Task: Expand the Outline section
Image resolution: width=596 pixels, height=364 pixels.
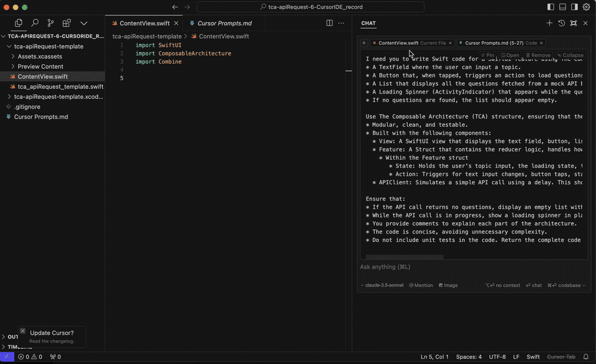Action: coord(10,337)
